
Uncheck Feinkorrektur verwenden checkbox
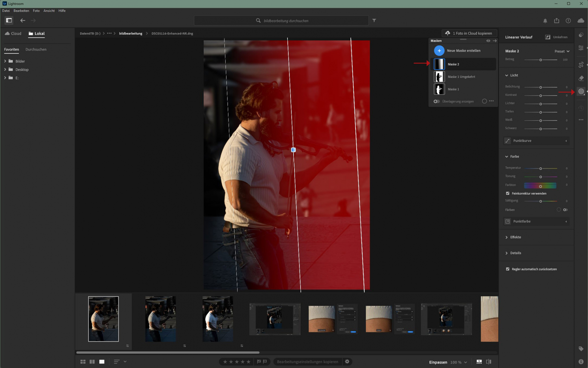coord(507,193)
